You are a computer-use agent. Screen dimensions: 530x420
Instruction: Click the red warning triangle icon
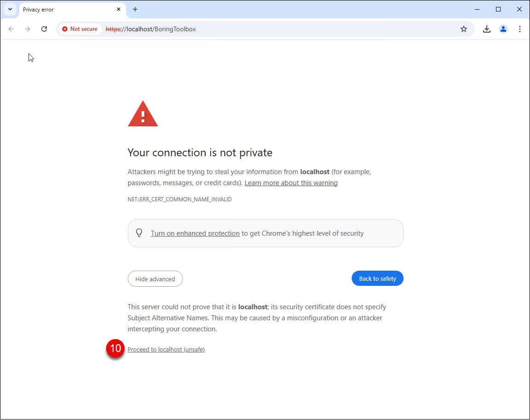(143, 114)
